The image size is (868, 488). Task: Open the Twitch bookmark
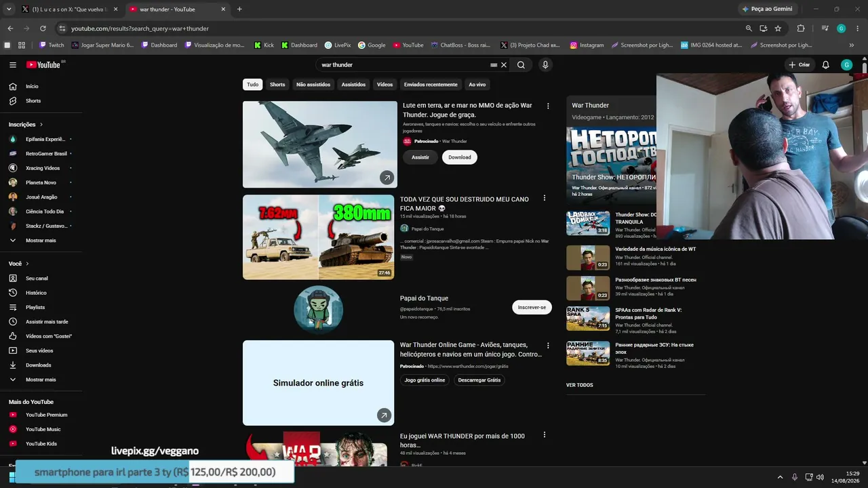(x=52, y=45)
